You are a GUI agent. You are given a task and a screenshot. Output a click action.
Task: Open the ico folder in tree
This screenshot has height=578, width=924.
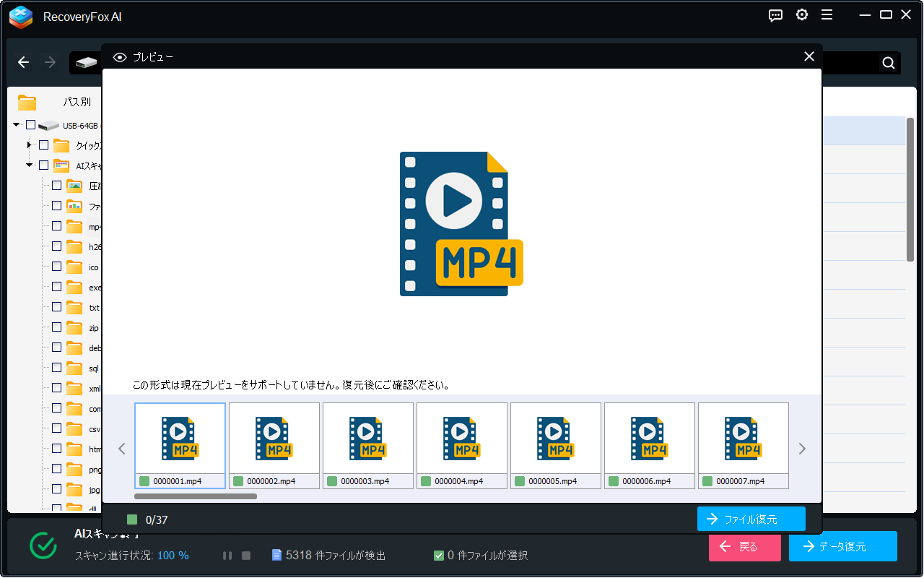tap(74, 267)
